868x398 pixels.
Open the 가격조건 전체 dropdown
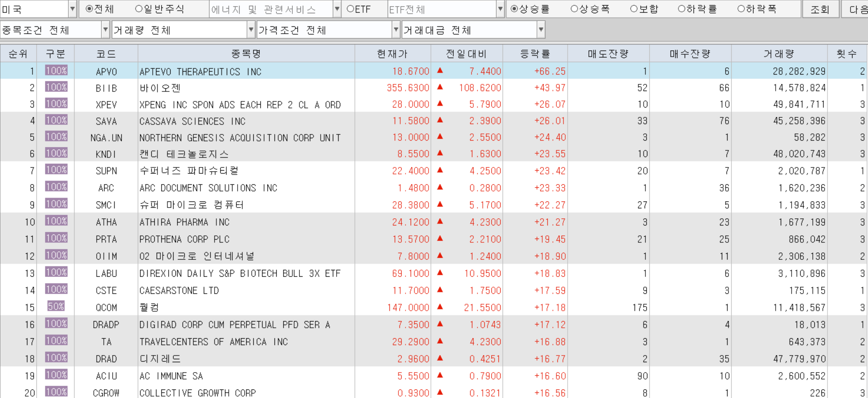point(396,30)
